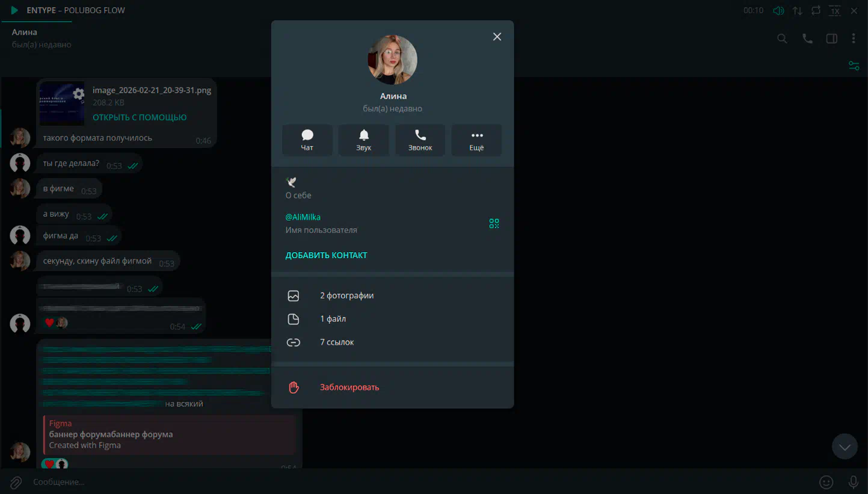Show QR code for @AliMilka username
Viewport: 868px width, 494px height.
click(x=494, y=223)
